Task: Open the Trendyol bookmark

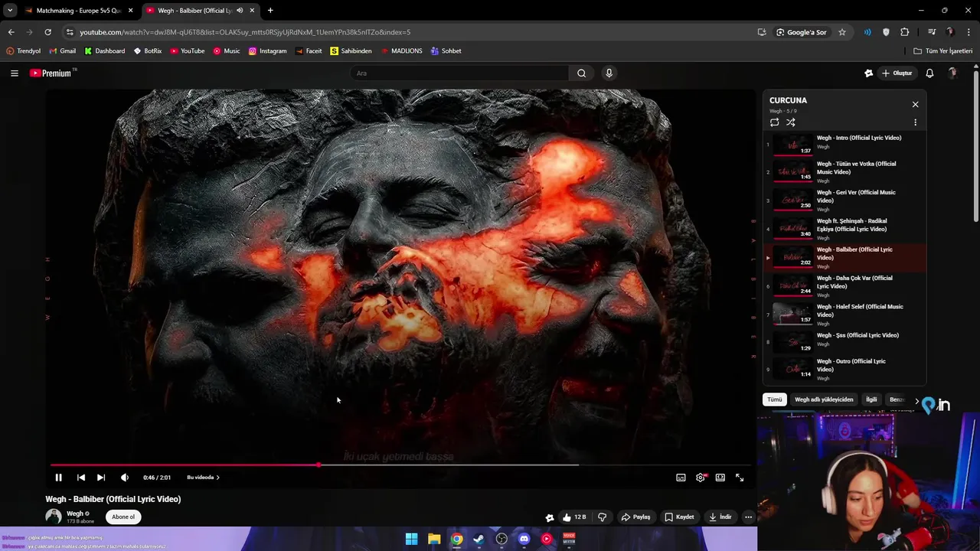Action: click(x=23, y=51)
